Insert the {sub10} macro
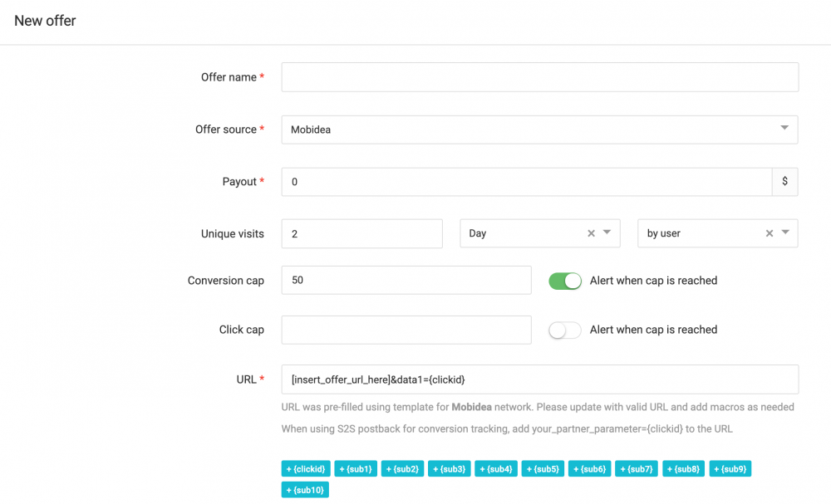This screenshot has height=504, width=831. (305, 490)
